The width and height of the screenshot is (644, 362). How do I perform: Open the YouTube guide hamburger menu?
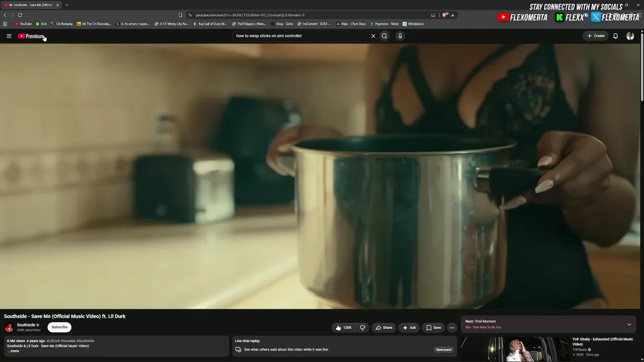point(9,36)
